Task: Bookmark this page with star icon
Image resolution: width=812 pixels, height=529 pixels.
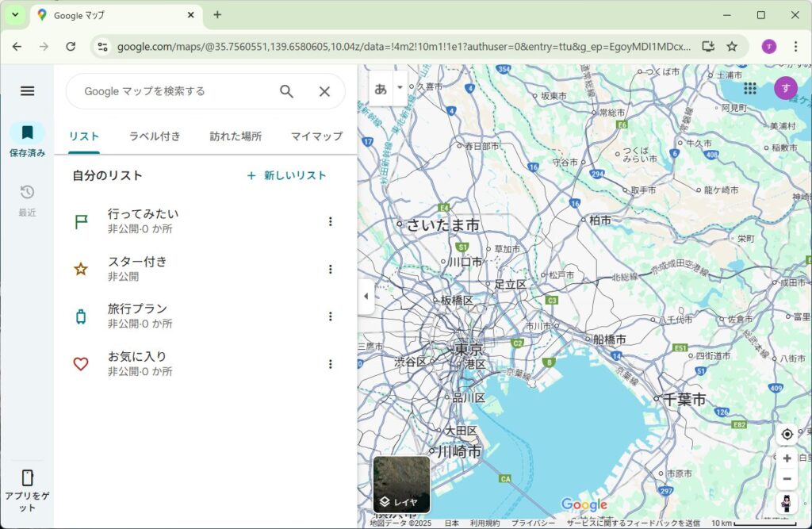Action: (732, 47)
